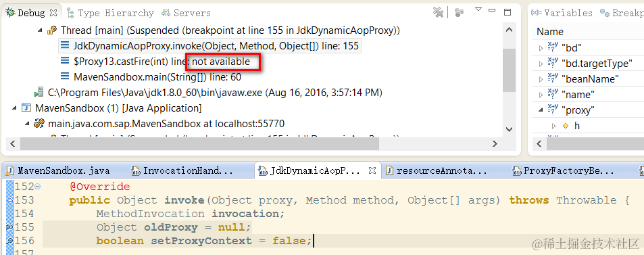Open the MavenSandbox.java editor tab
Screen dimensions: 644x255
(x=58, y=170)
